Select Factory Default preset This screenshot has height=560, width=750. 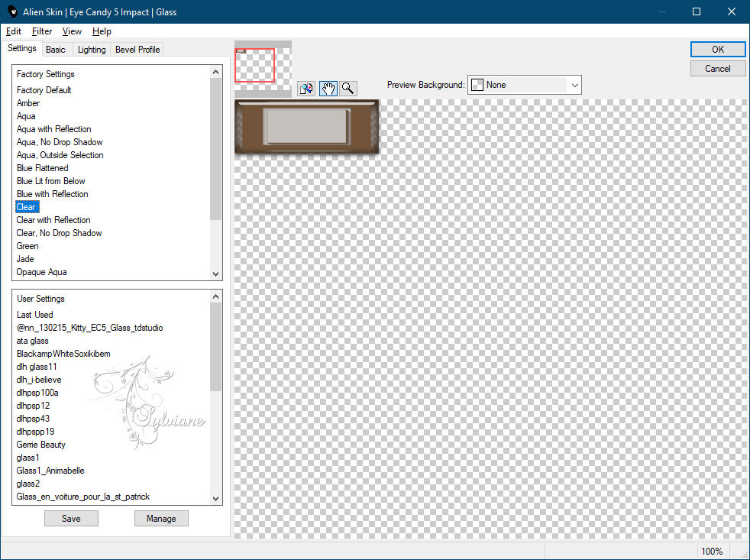pos(44,90)
